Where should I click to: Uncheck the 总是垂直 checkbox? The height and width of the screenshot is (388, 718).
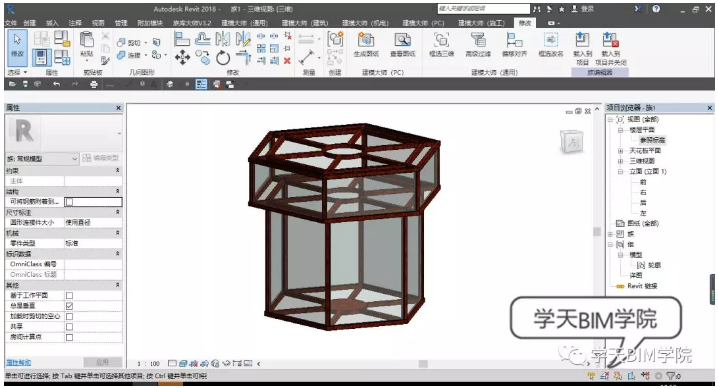[69, 306]
